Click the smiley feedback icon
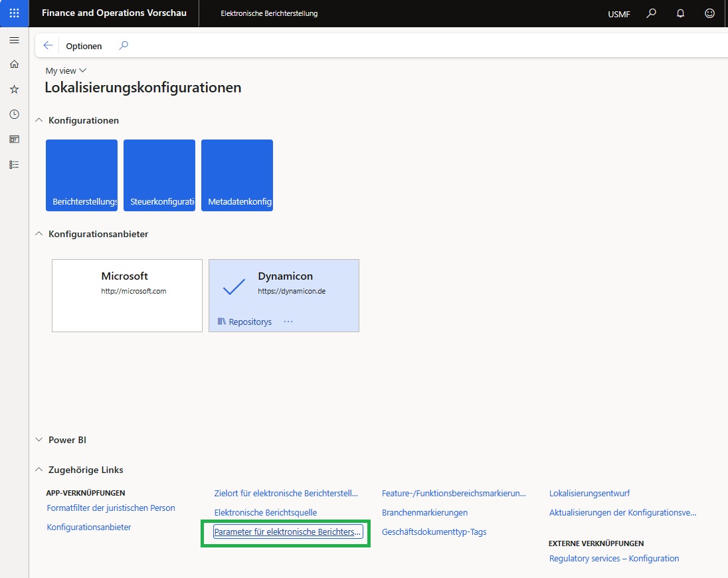Viewport: 728px width, 578px height. click(x=709, y=13)
